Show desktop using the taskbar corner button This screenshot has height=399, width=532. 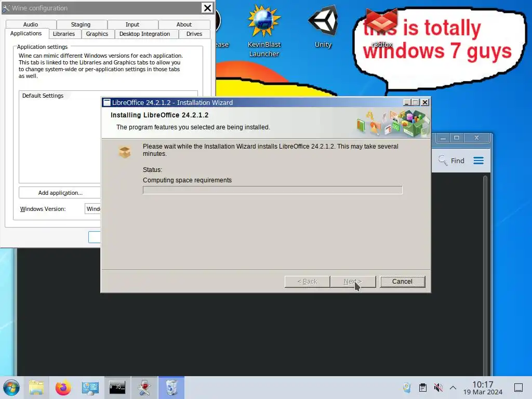tap(518, 388)
